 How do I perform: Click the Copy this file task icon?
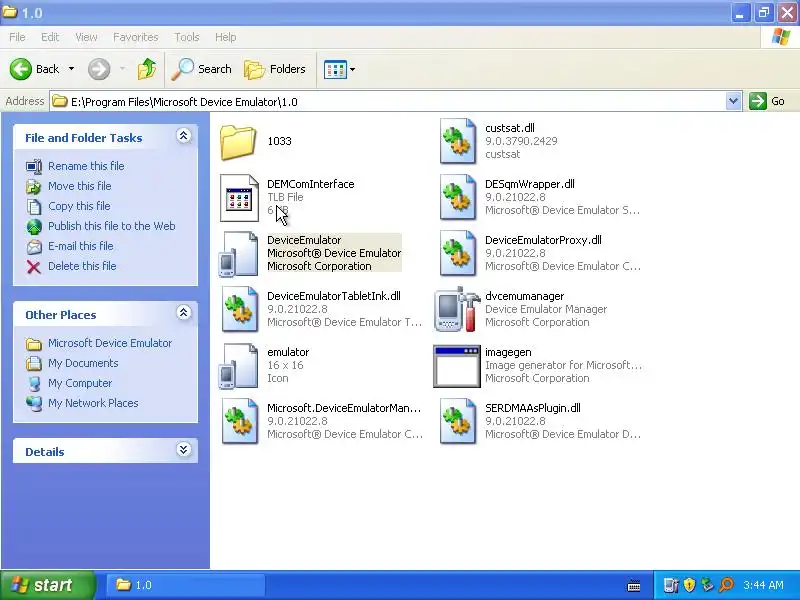point(34,206)
